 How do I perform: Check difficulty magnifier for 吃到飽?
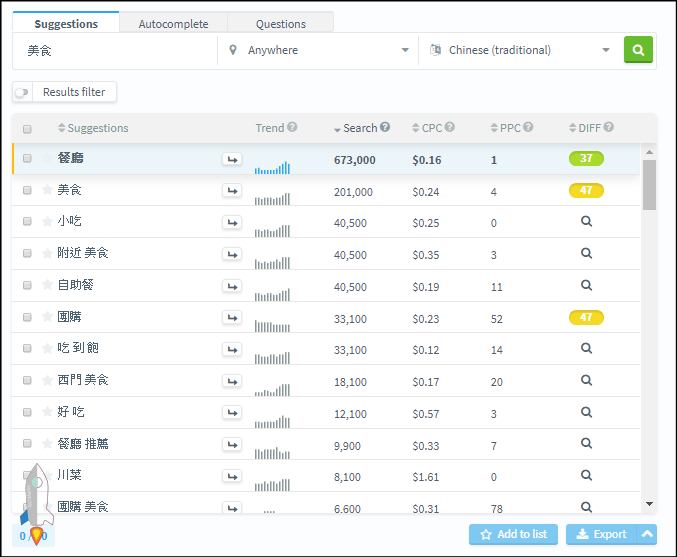pos(586,348)
